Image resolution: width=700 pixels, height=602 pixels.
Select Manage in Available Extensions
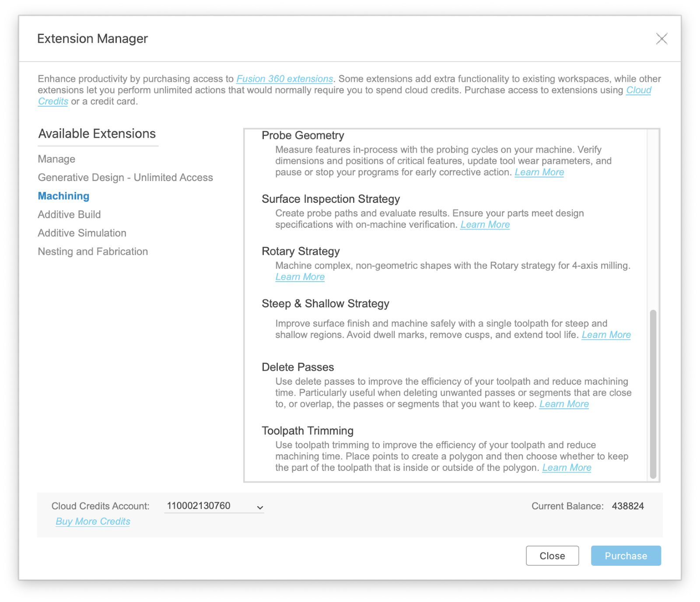pyautogui.click(x=56, y=159)
